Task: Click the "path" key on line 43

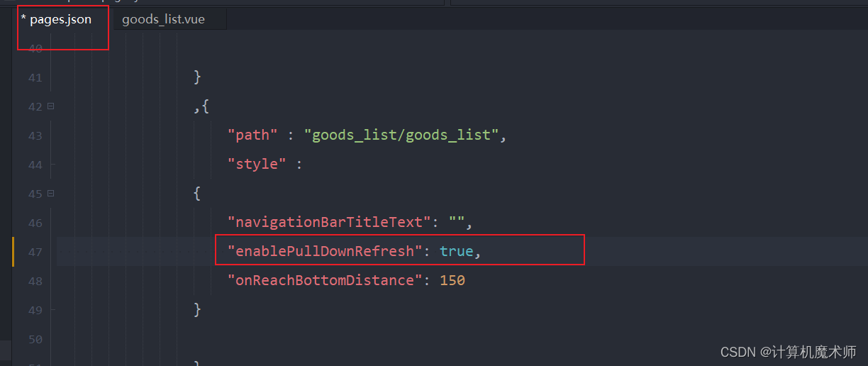Action: pos(252,135)
